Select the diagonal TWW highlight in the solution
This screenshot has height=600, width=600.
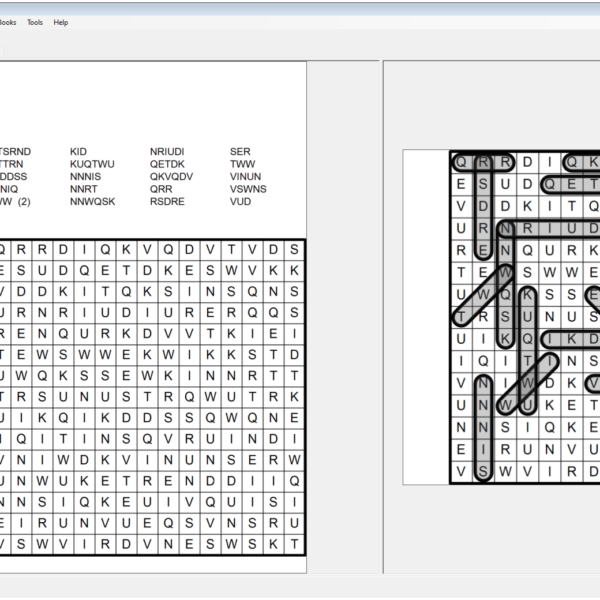click(x=484, y=296)
